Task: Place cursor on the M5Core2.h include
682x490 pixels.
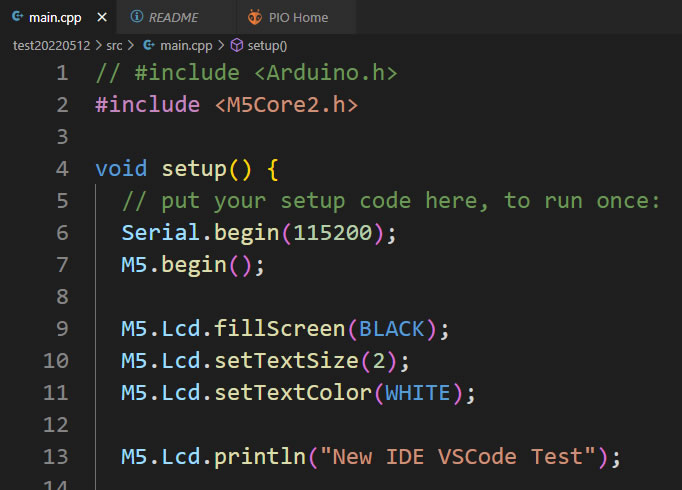Action: coord(286,105)
